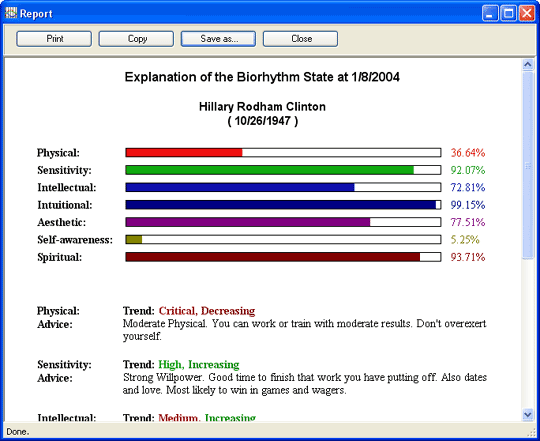Close the window with the red X

tap(527, 13)
